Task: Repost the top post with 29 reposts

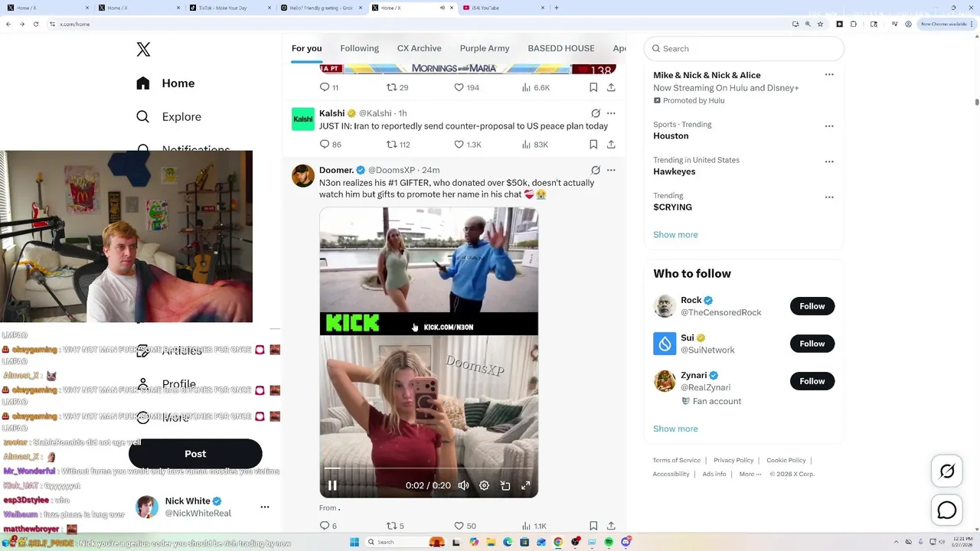Action: [x=397, y=88]
